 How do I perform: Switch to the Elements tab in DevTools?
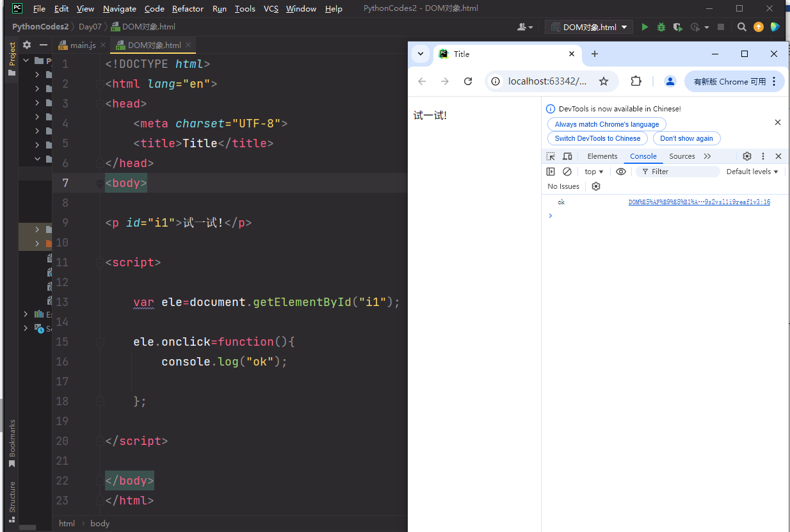click(x=602, y=156)
